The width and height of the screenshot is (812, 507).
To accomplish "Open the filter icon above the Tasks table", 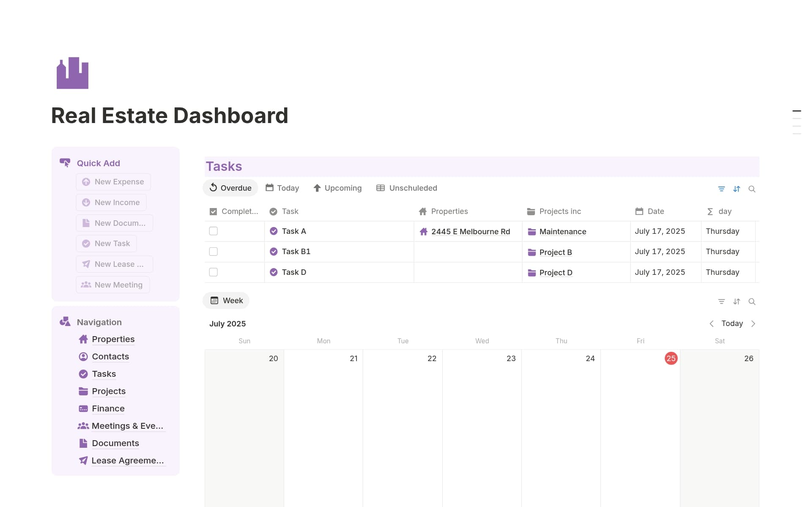I will click(721, 189).
